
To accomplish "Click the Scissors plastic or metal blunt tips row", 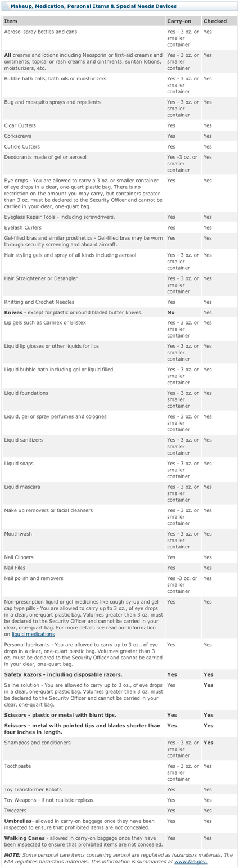I will (119, 715).
